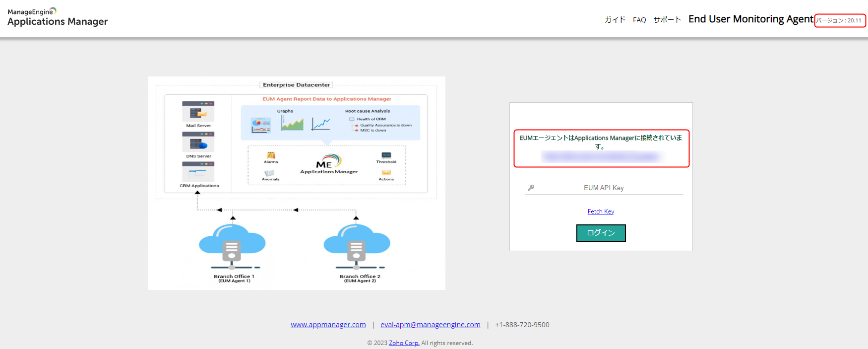Open the ガイド menu link
This screenshot has width=868, height=349.
pyautogui.click(x=615, y=20)
